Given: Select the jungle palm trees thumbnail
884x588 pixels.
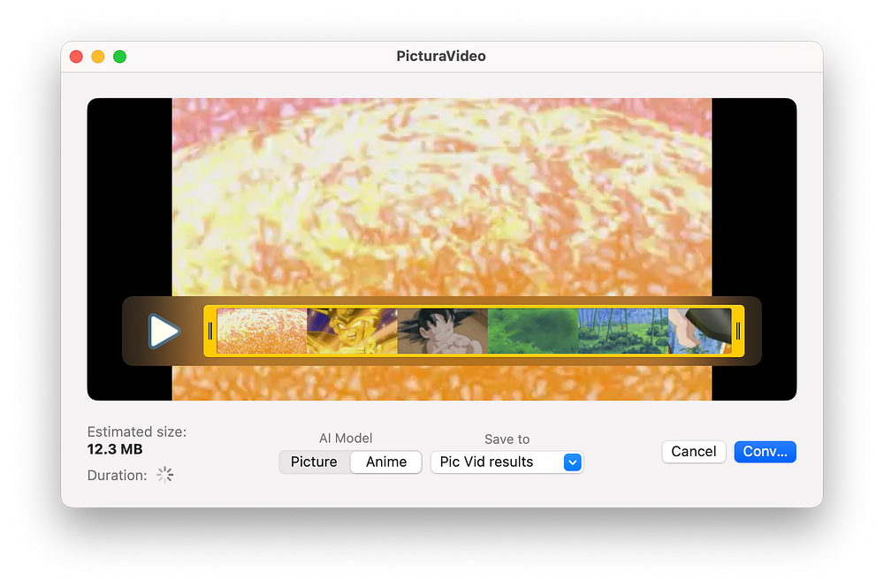Looking at the screenshot, I should point(623,331).
